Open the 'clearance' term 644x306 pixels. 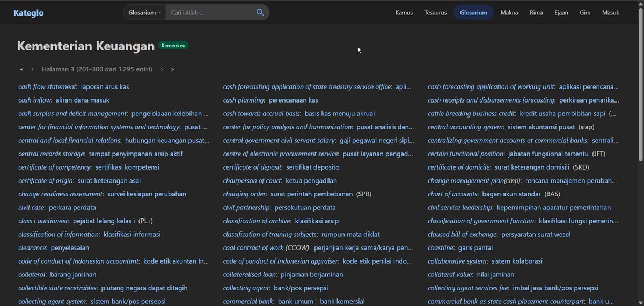[32, 247]
